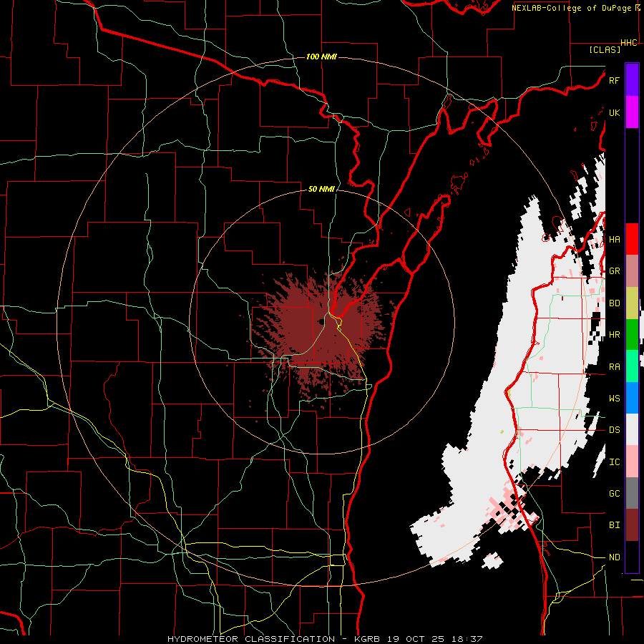
Task: Click the RF legend label
Action: coord(614,80)
